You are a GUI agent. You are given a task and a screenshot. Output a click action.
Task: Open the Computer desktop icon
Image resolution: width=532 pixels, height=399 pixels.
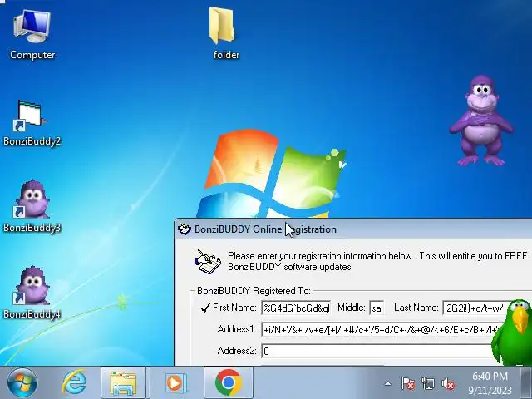click(32, 34)
